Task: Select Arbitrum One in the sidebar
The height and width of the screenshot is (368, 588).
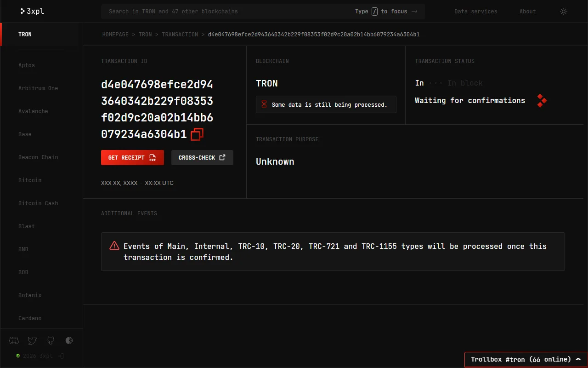Action: point(38,88)
